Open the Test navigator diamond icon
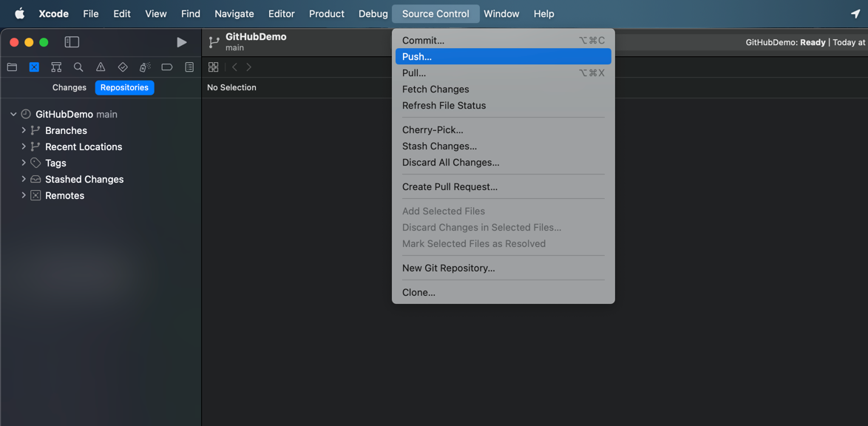 tap(123, 67)
